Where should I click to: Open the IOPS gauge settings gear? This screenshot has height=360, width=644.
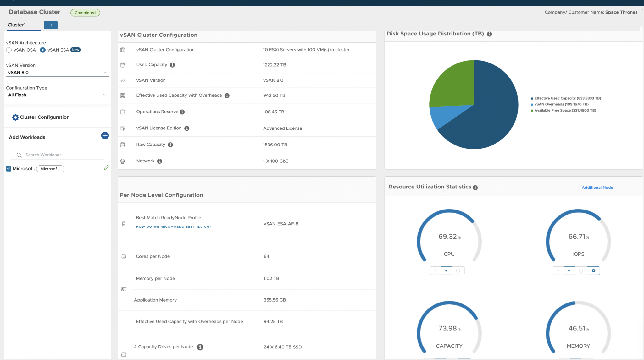click(x=593, y=270)
